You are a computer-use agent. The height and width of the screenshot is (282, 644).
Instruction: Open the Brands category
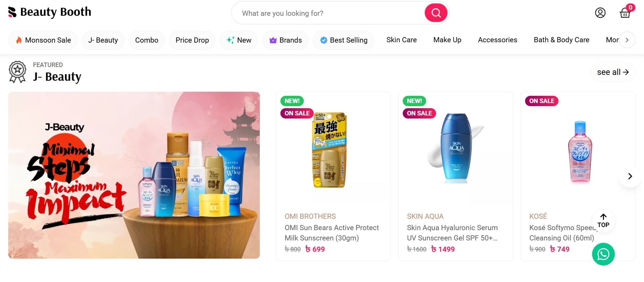click(x=285, y=40)
